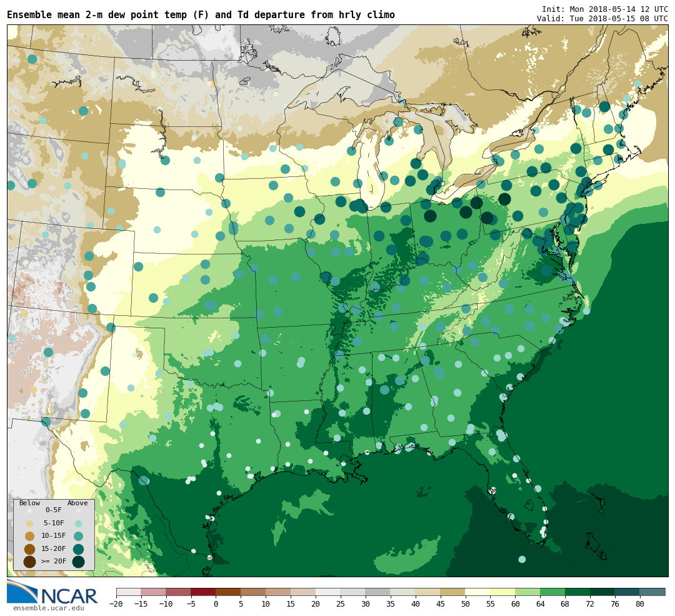
Task: Click the 'Valid: Tue 2018-05-15 08 UTC' text
Action: click(x=602, y=19)
